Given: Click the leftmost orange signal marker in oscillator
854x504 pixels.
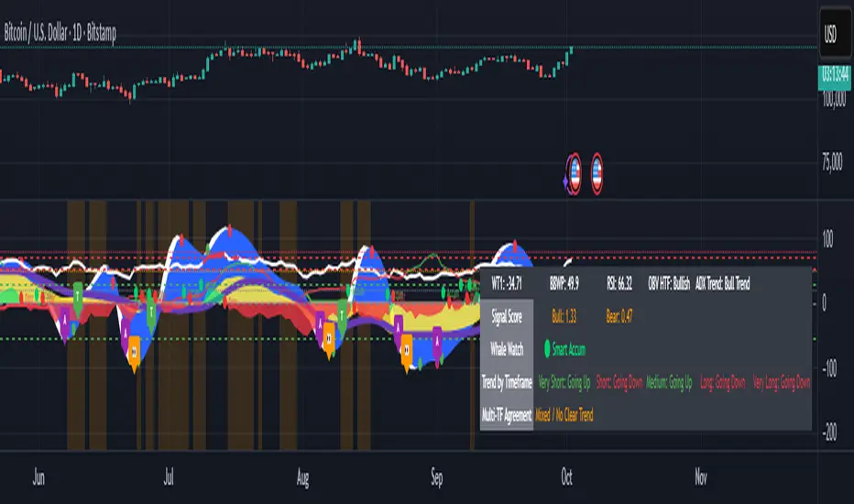Looking at the screenshot, I should tap(134, 348).
